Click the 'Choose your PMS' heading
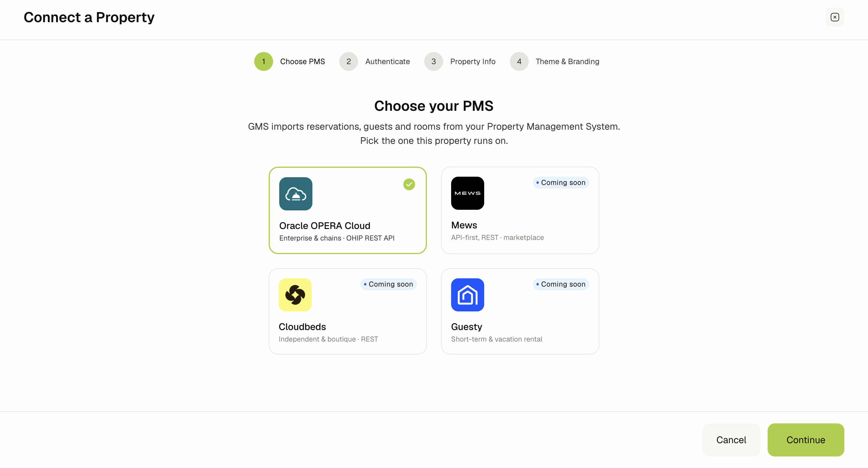The height and width of the screenshot is (468, 868). coord(434,106)
